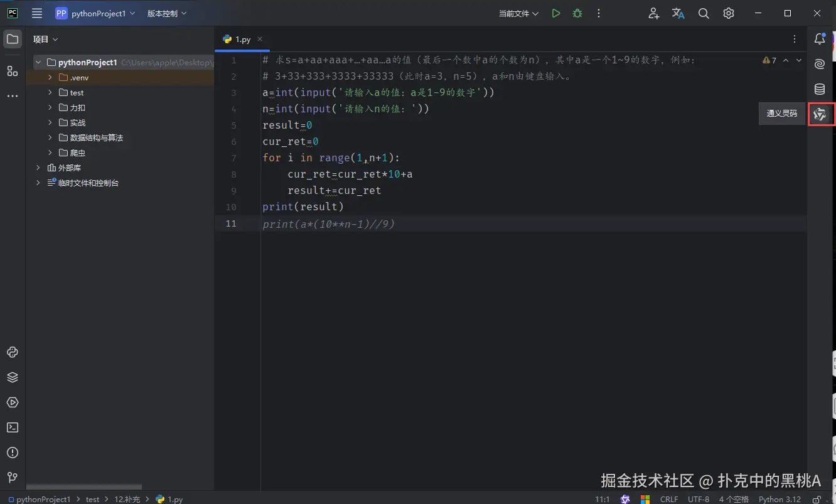Screen dimensions: 836x504
Task: Open the Notifications bell panel
Action: [x=820, y=39]
